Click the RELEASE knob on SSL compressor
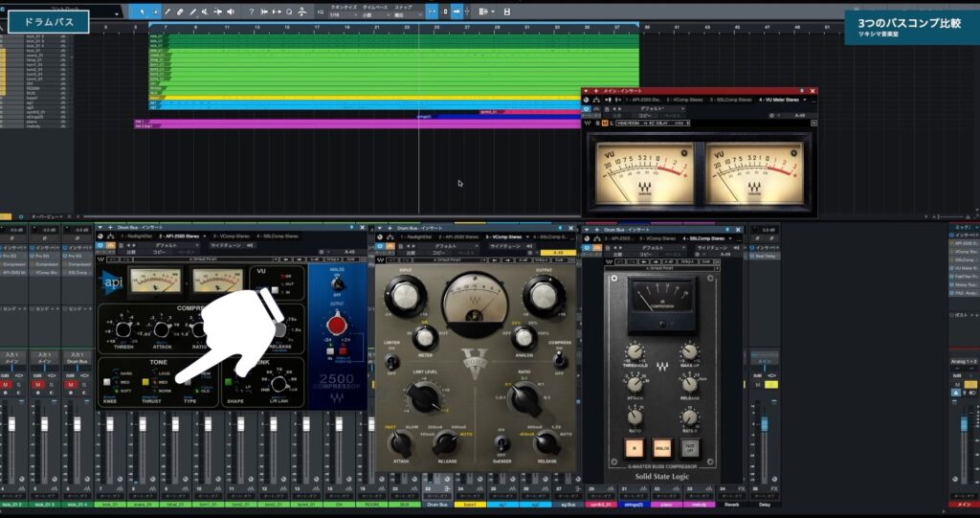The image size is (980, 518). (x=689, y=384)
